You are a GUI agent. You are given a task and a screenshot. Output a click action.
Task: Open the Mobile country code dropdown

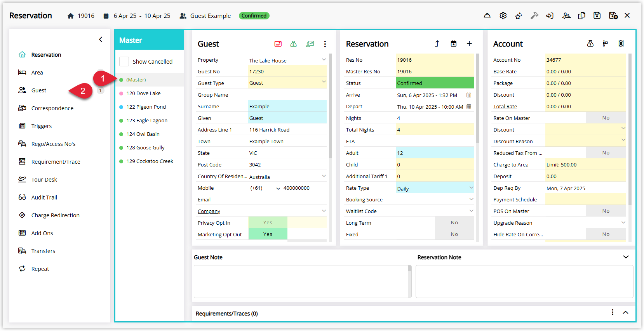[x=278, y=188]
